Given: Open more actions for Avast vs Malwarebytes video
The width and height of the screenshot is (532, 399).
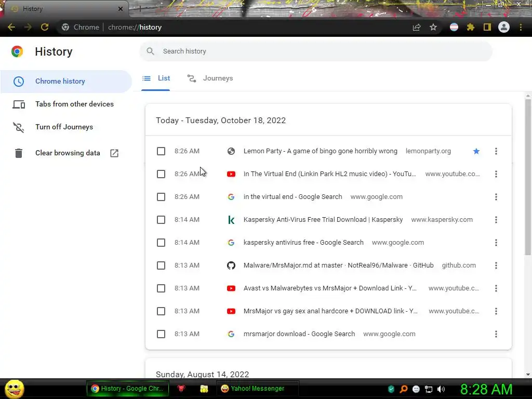Looking at the screenshot, I should click(x=496, y=288).
